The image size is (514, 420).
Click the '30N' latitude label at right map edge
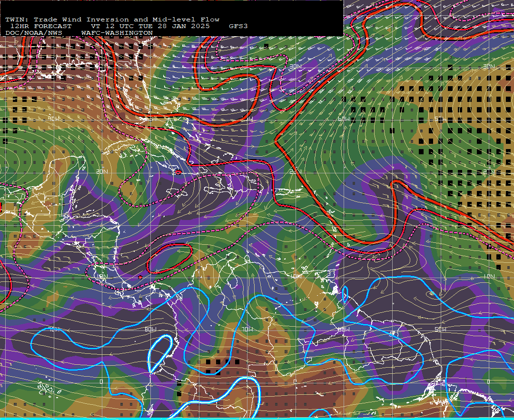pos(489,66)
